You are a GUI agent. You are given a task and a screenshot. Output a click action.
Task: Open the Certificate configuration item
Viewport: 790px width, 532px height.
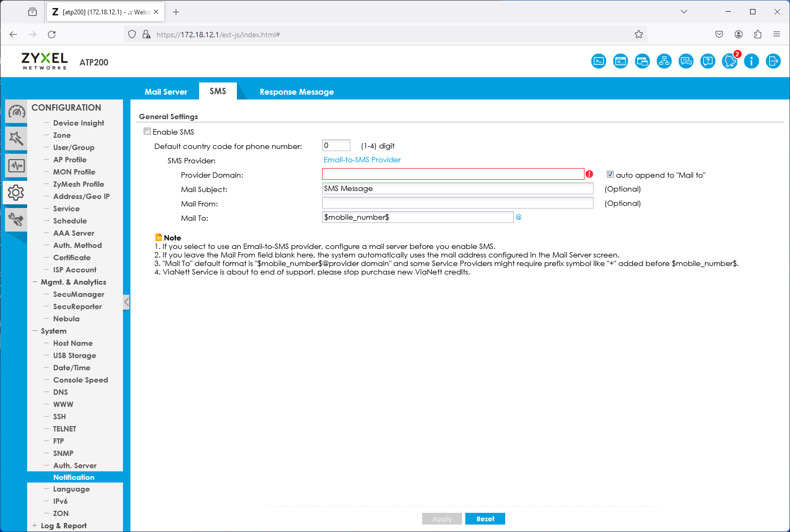72,257
